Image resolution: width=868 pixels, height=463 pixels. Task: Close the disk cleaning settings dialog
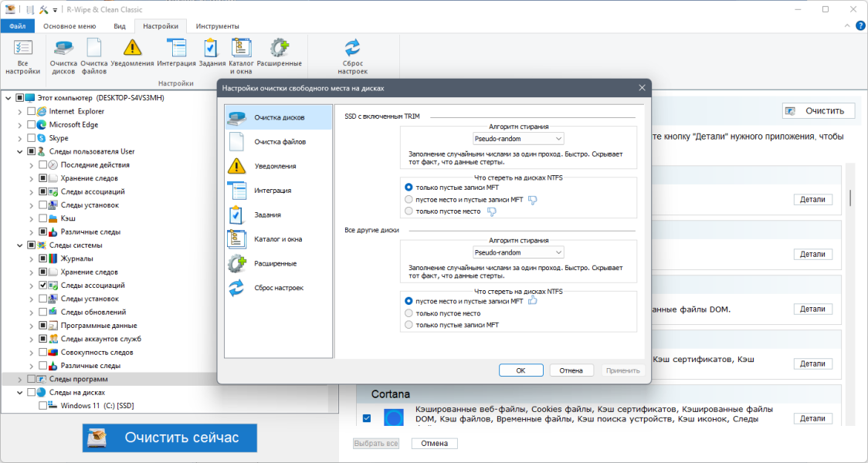coord(643,88)
